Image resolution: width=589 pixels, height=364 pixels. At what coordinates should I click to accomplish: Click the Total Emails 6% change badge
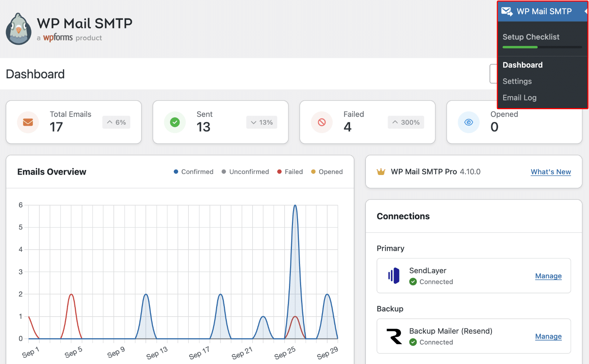[x=116, y=122]
